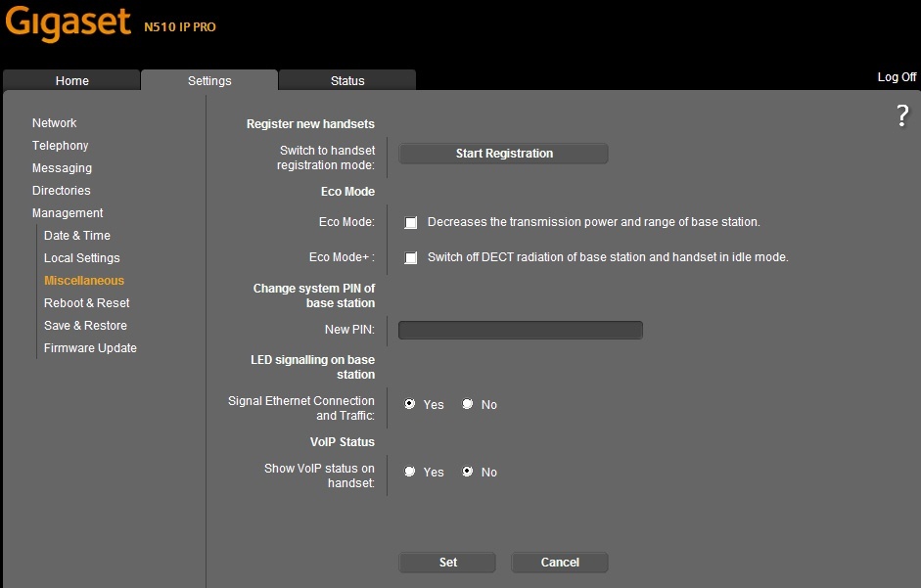
Task: Open Save & Restore page
Action: (x=85, y=326)
